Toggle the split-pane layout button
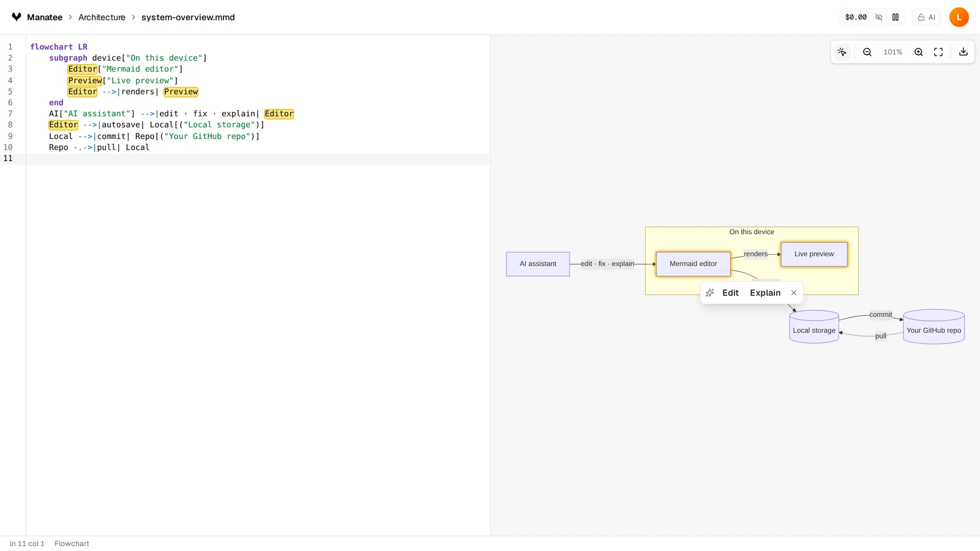980x551 pixels. coord(895,17)
